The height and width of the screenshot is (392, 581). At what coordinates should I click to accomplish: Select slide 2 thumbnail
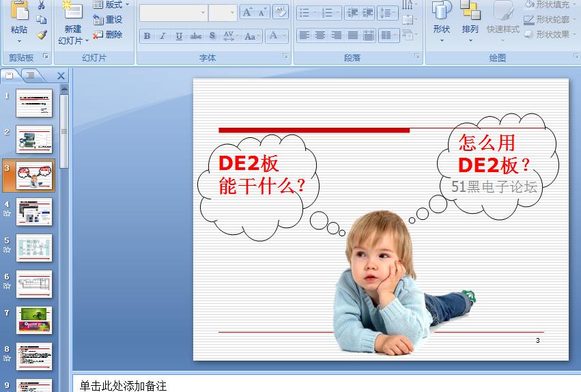coord(34,139)
